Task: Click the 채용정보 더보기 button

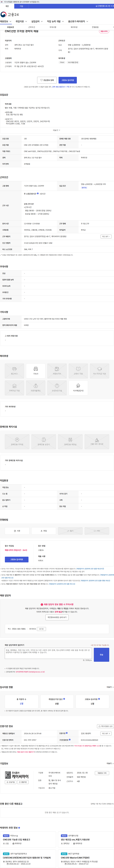Action: pos(102,773)
